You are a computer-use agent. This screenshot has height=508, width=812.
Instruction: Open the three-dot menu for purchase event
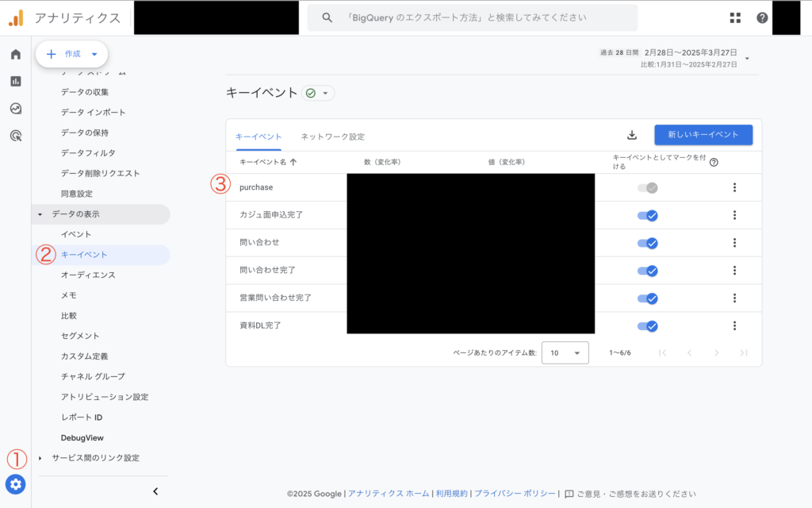(734, 187)
